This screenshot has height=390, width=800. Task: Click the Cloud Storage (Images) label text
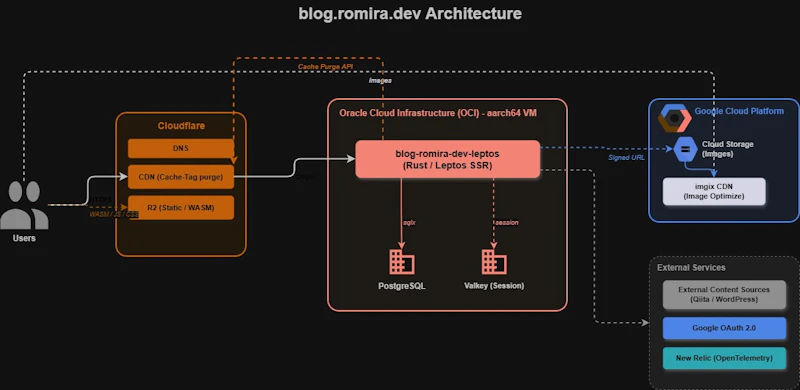[728, 149]
